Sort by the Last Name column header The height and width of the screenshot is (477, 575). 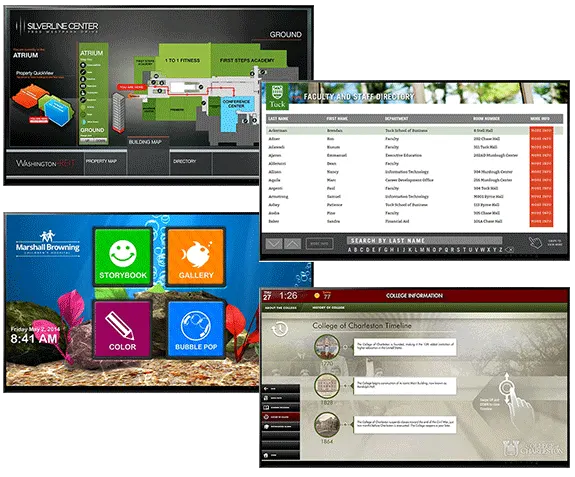pos(278,118)
